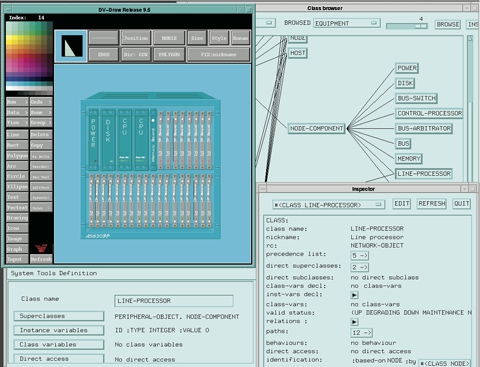Choose the Circle drawing tool
The image size is (480, 367).
(x=17, y=176)
